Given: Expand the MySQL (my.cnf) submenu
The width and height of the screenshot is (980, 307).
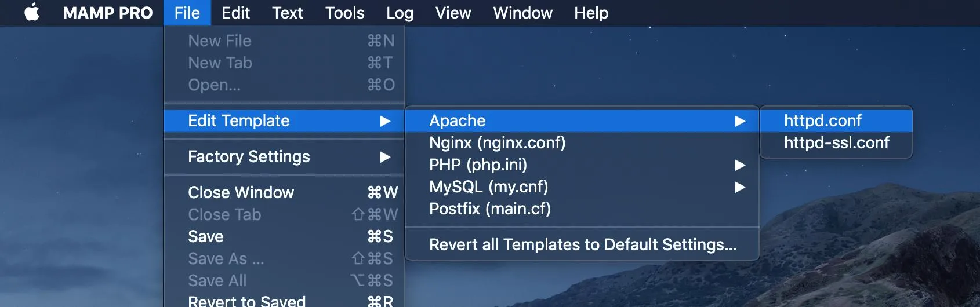Looking at the screenshot, I should coord(582,187).
